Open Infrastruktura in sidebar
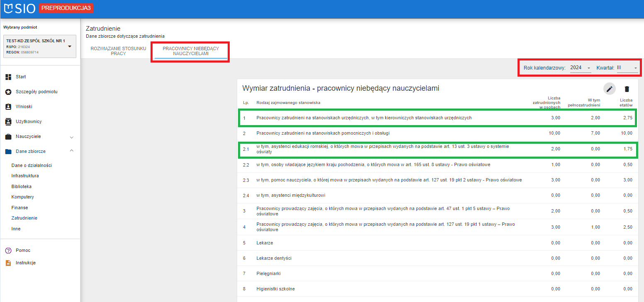 (25, 176)
